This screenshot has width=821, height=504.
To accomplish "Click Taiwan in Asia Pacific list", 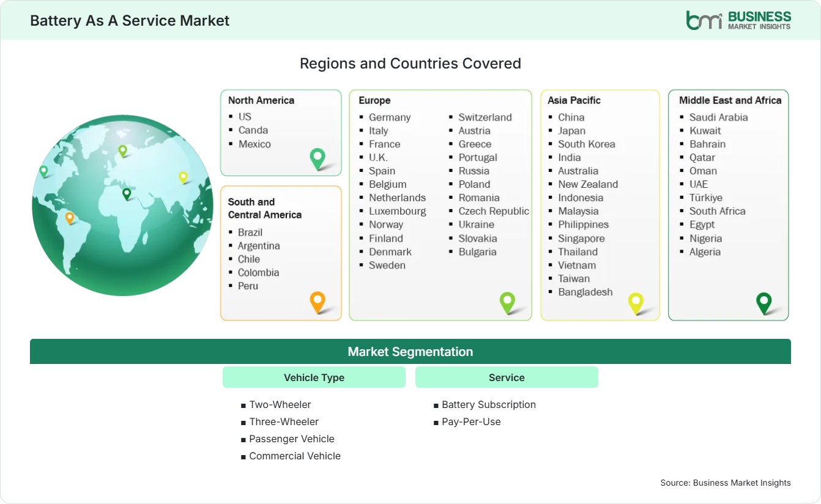I will (x=574, y=278).
